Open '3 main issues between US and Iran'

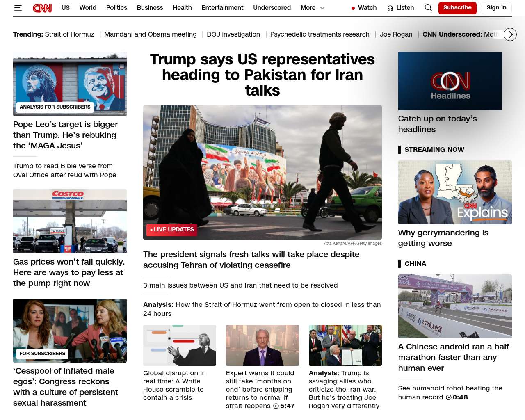(240, 285)
